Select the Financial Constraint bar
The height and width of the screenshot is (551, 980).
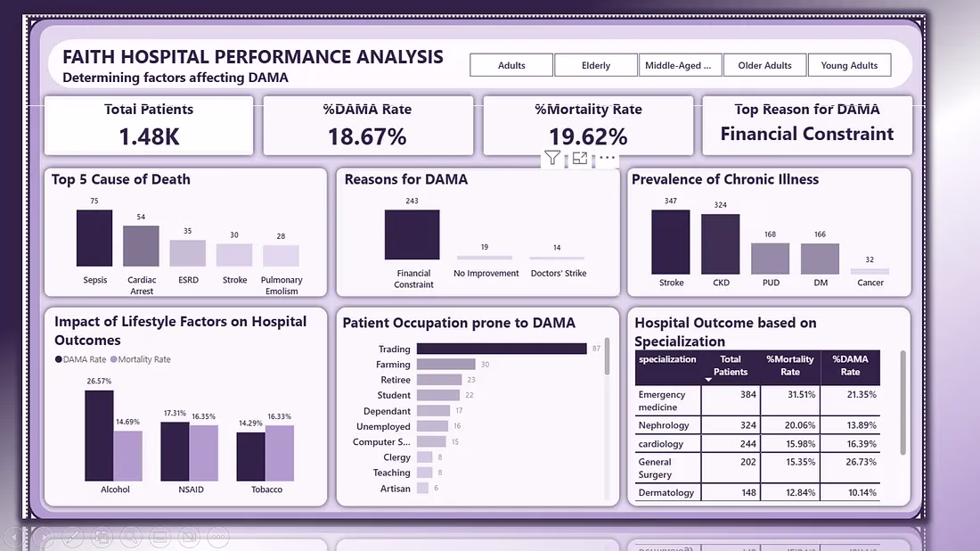[412, 234]
